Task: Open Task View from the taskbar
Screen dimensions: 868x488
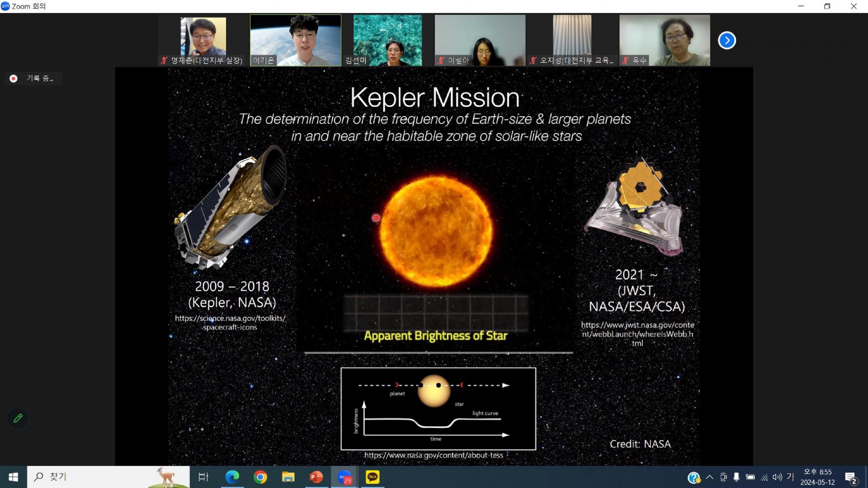Action: (203, 477)
